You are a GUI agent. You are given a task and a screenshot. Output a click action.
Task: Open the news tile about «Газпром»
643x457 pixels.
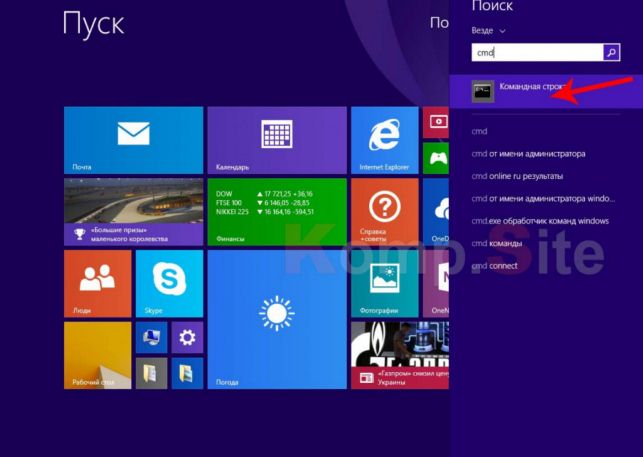400,355
